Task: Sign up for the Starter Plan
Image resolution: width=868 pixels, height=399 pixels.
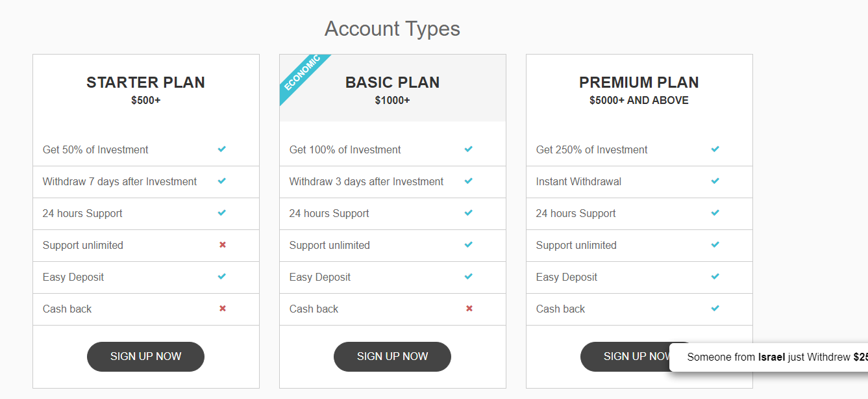Action: click(x=145, y=356)
